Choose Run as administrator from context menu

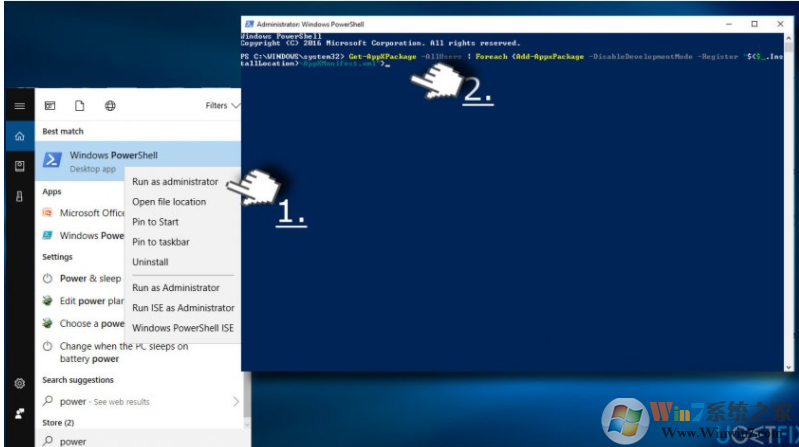(175, 182)
